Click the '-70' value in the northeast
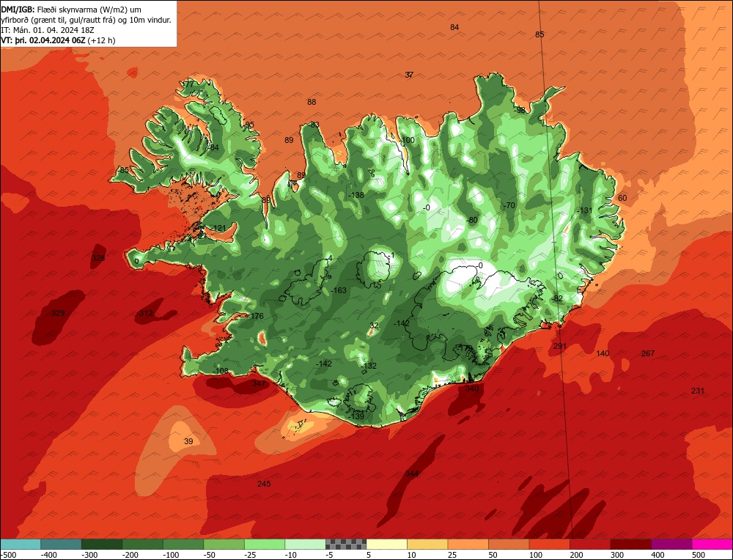 click(509, 205)
